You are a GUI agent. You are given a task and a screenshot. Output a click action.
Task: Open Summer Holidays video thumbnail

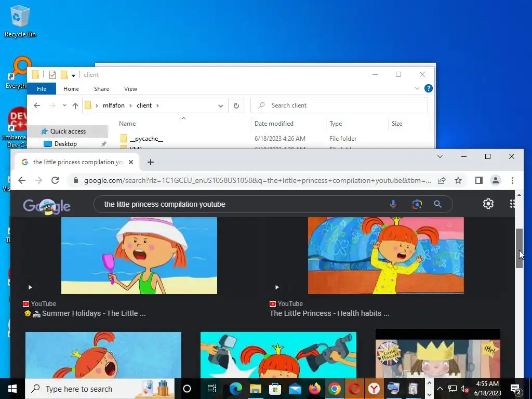pyautogui.click(x=139, y=256)
